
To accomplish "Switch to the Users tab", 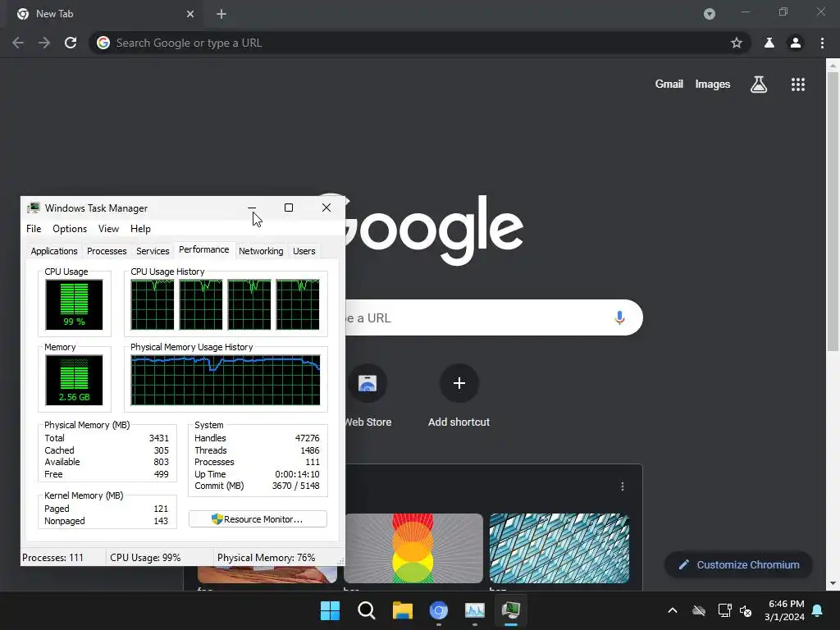I will [304, 251].
